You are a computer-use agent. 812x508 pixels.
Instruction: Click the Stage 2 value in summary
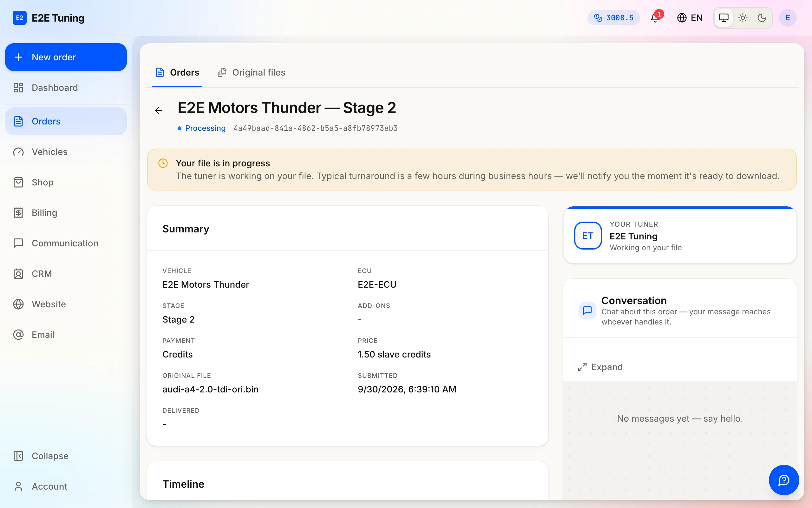pos(179,319)
